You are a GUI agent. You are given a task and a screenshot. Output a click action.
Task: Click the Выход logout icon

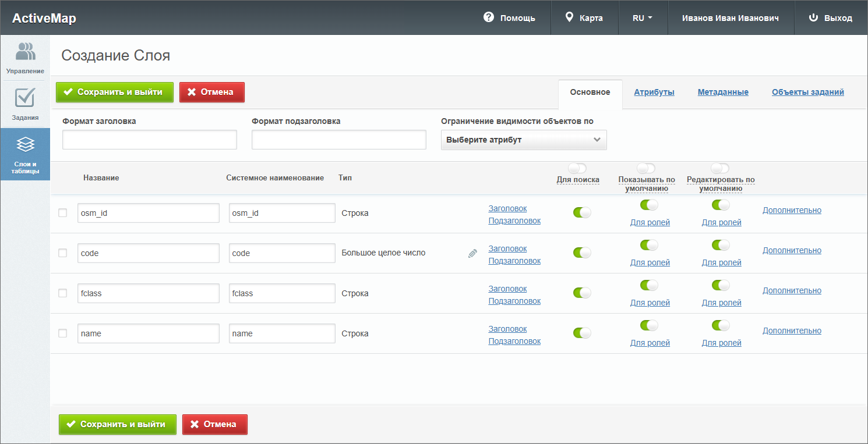pos(814,18)
